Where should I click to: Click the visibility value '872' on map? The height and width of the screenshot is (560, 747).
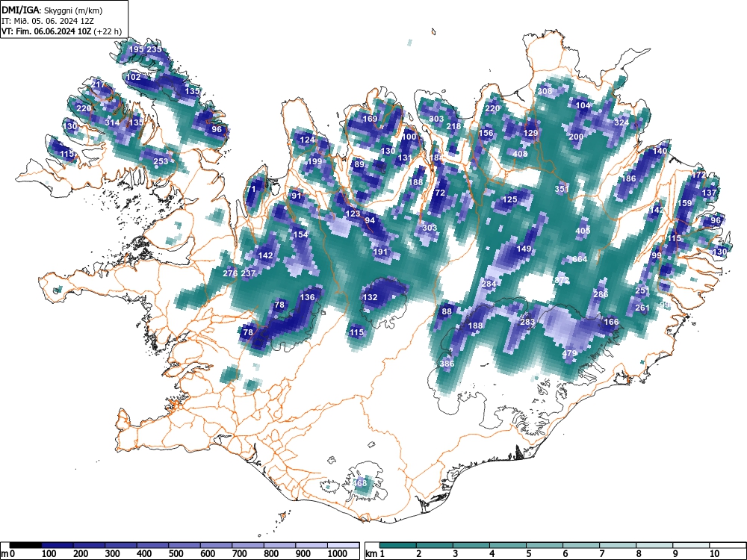tap(562, 280)
